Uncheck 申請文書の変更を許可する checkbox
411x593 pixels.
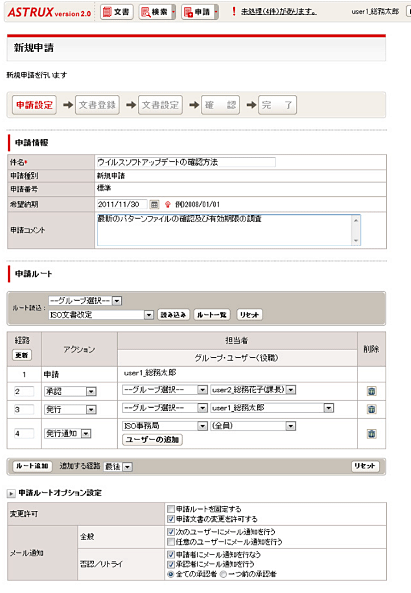[171, 519]
